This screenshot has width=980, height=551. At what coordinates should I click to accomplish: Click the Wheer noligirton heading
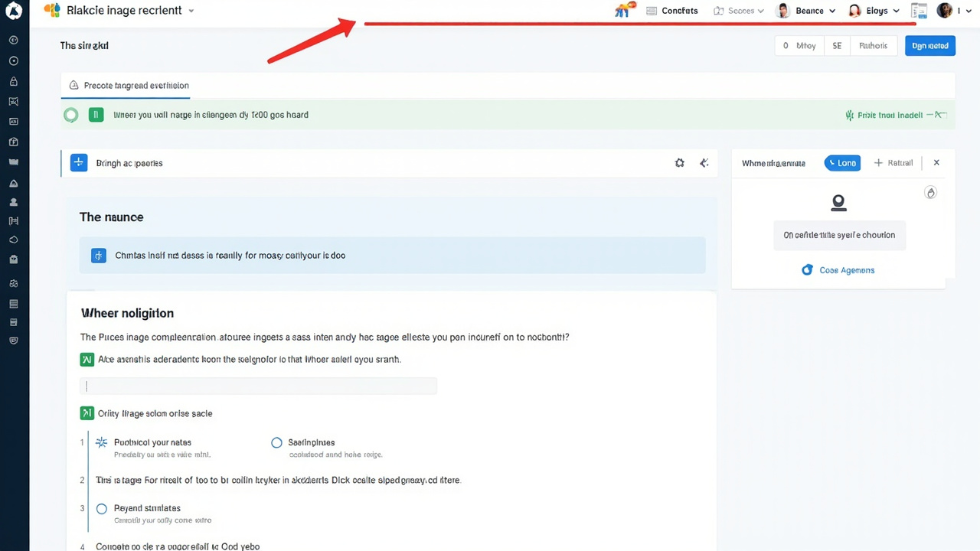[127, 313]
